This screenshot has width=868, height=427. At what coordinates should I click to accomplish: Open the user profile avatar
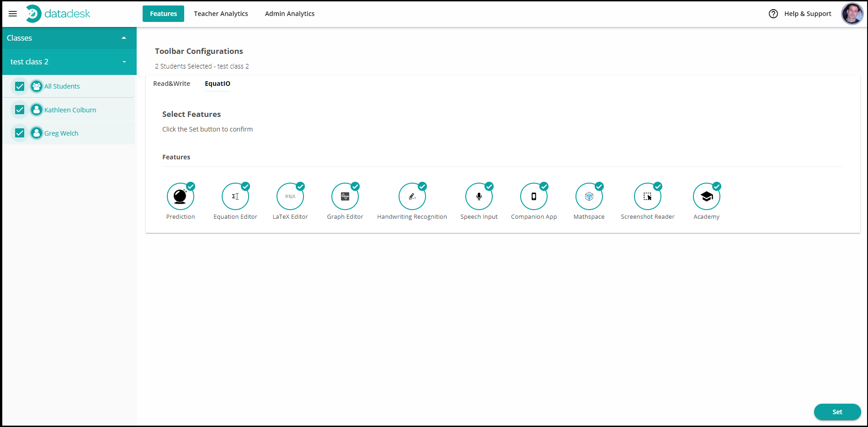(852, 14)
